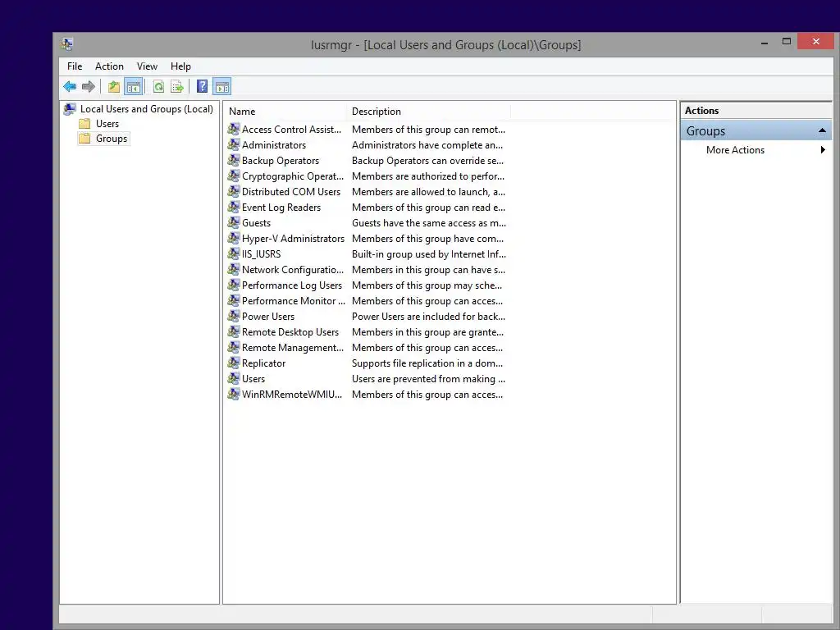Click description 'Members of this group may sche...'

427,285
